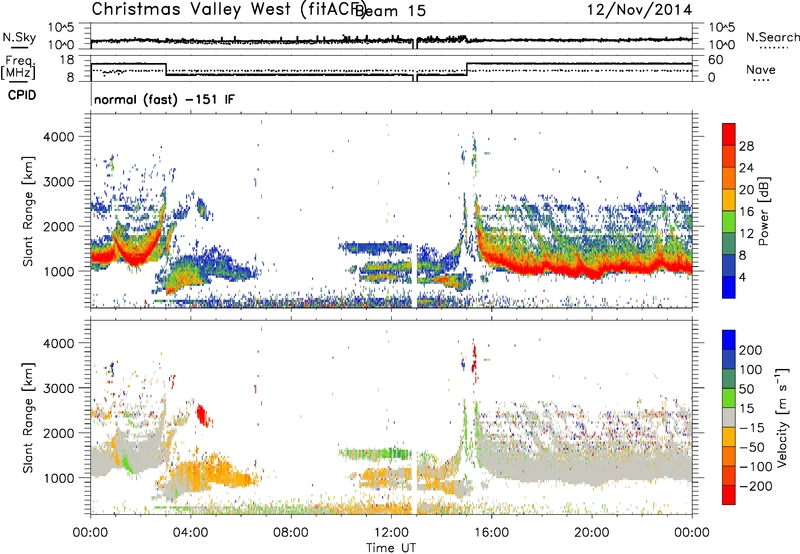This screenshot has width=800, height=554.
Task: Click the '08:00' time tick label
Action: [291, 533]
